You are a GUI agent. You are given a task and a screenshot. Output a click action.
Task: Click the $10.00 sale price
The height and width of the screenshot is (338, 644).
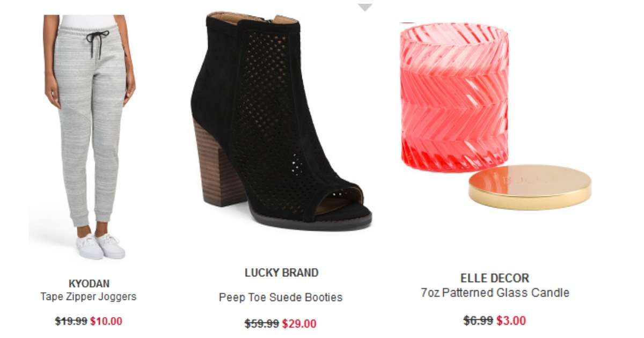[x=106, y=321]
